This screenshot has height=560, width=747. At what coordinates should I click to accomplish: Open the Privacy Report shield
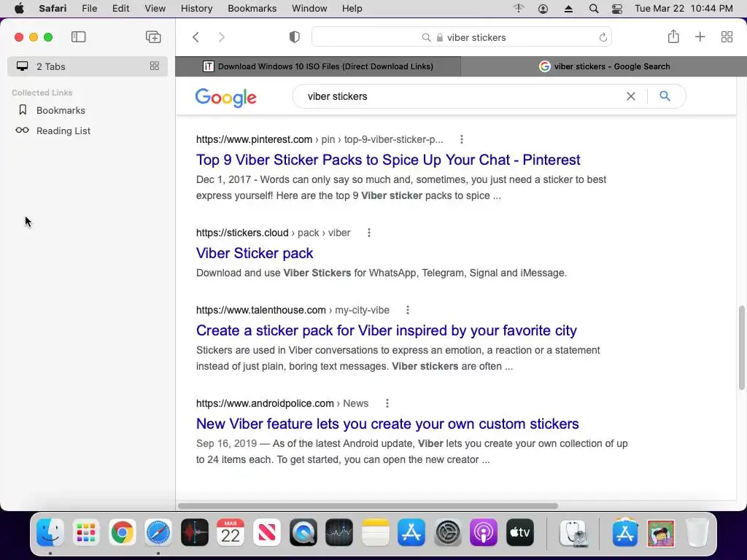pyautogui.click(x=295, y=37)
